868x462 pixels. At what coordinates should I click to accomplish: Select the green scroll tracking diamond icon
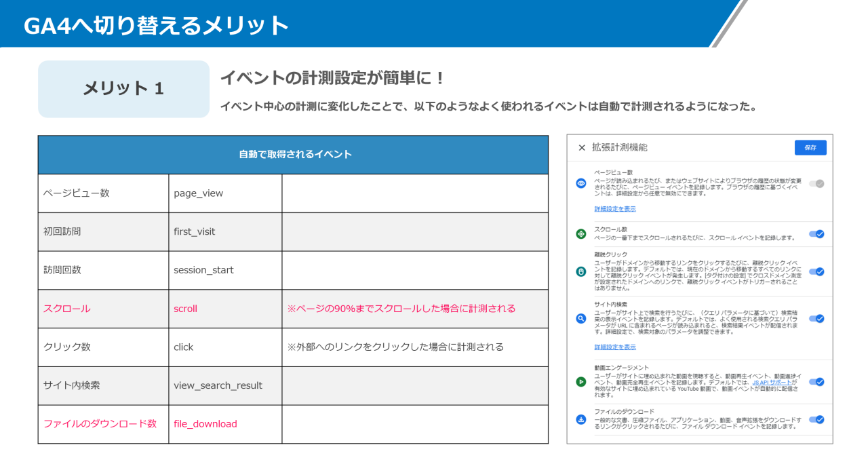click(580, 234)
